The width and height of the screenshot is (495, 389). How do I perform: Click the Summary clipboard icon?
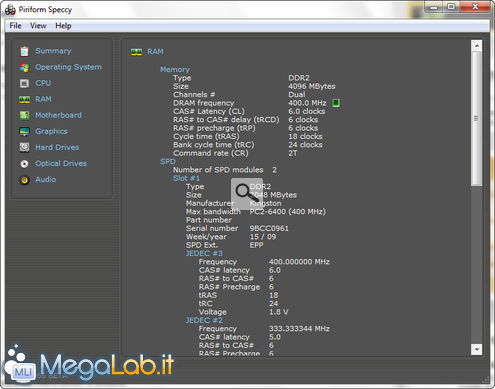click(x=24, y=51)
